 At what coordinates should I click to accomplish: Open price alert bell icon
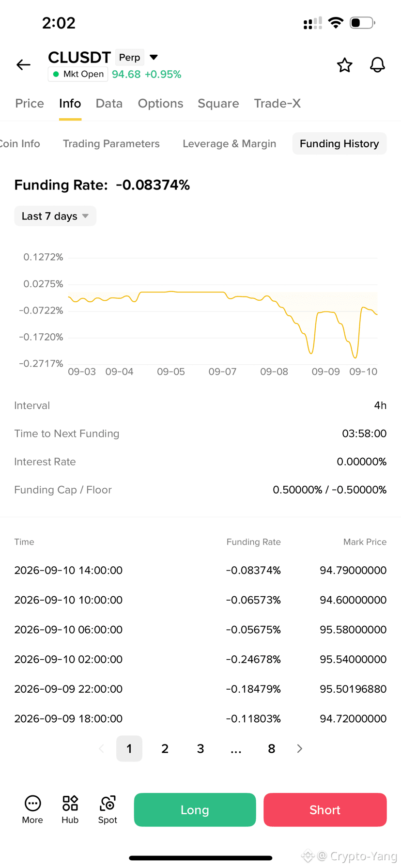pyautogui.click(x=377, y=65)
